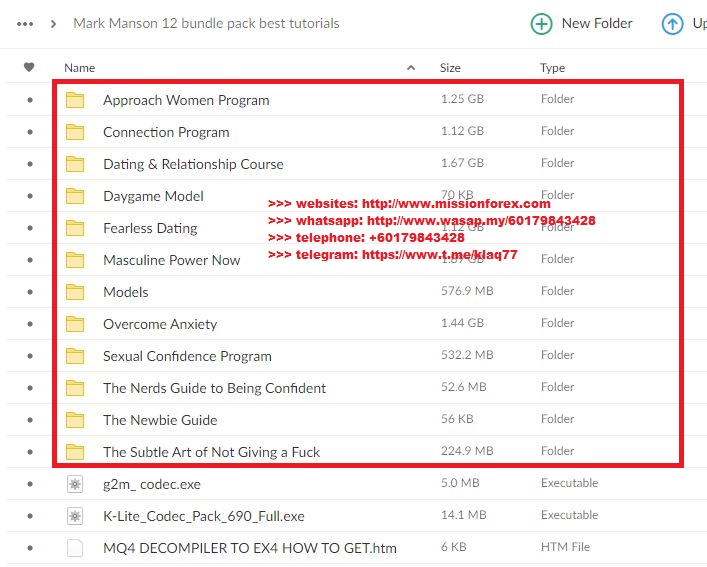Click the 532.2 MB size value
Image resolution: width=707 pixels, height=567 pixels.
[467, 355]
